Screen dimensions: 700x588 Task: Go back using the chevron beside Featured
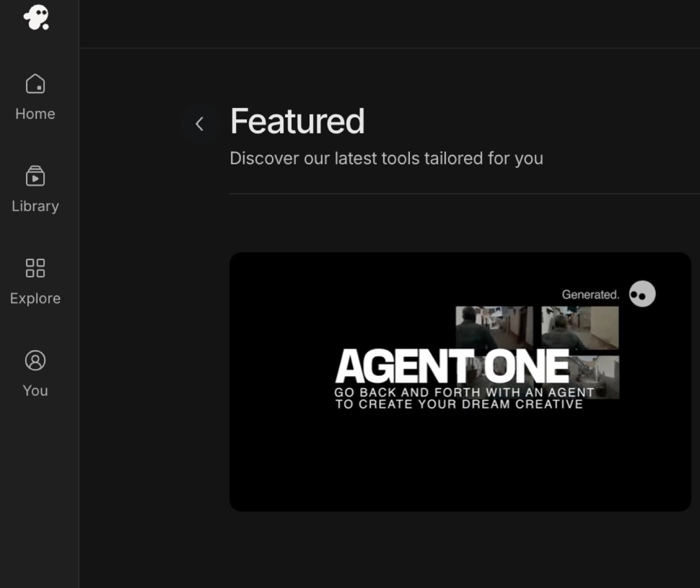(x=200, y=123)
